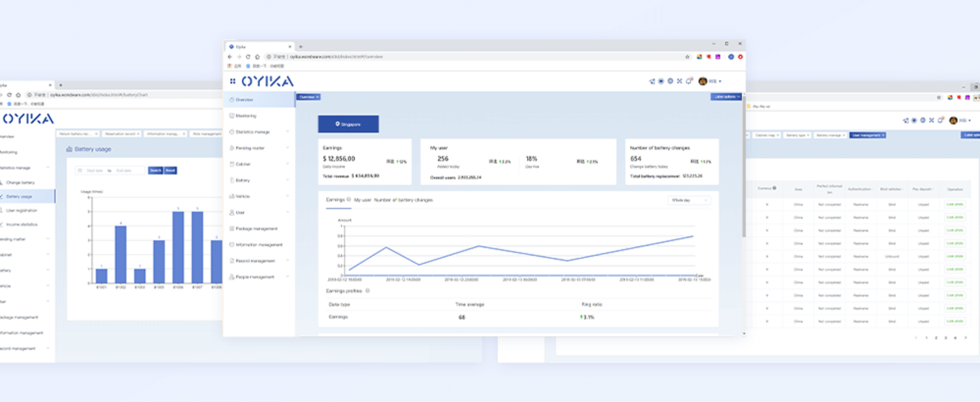Click the browser reload icon
Screen dimensions: 980x402
[x=248, y=57]
